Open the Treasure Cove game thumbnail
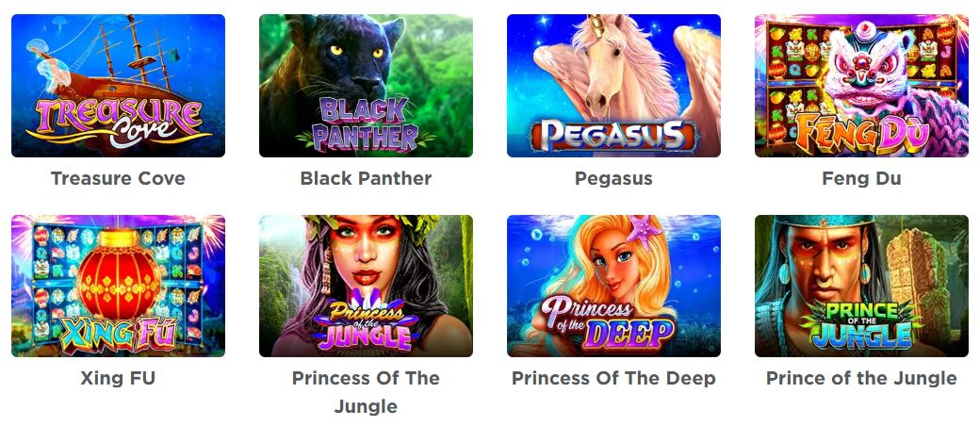The image size is (980, 426). click(x=118, y=86)
